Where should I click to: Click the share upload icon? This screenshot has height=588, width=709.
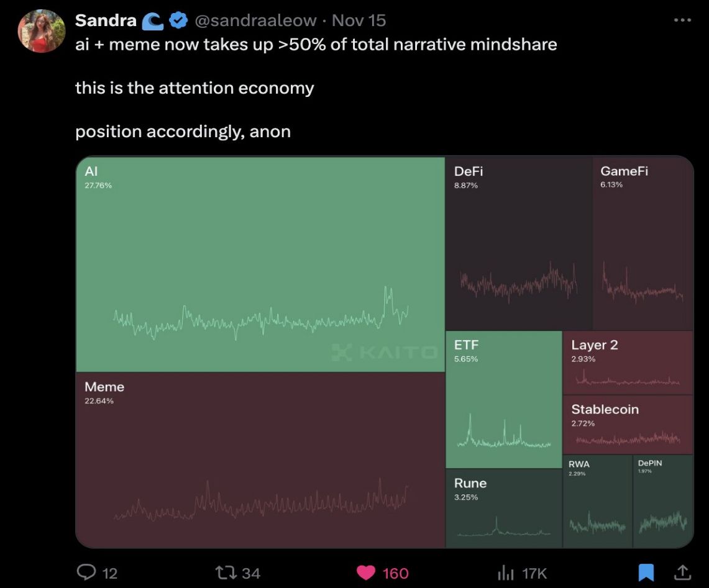tap(682, 572)
